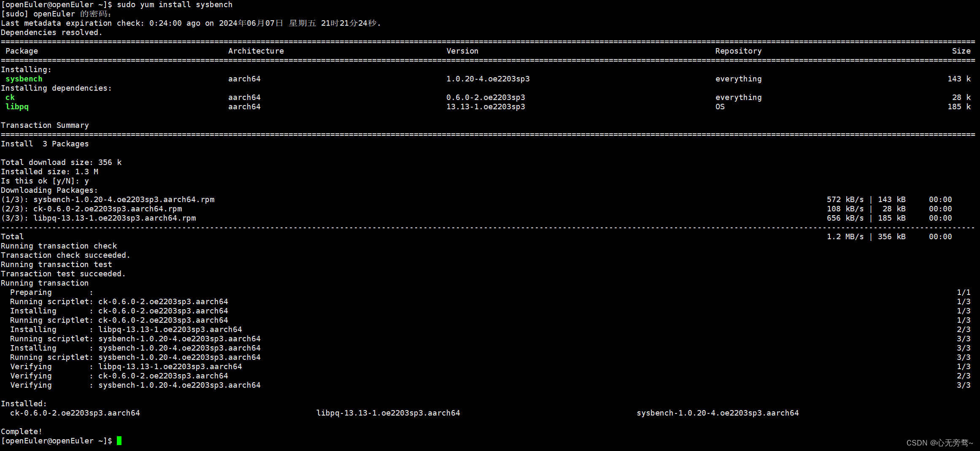Click the 'Installed:' heading
Viewport: 980px width, 451px height.
point(24,404)
